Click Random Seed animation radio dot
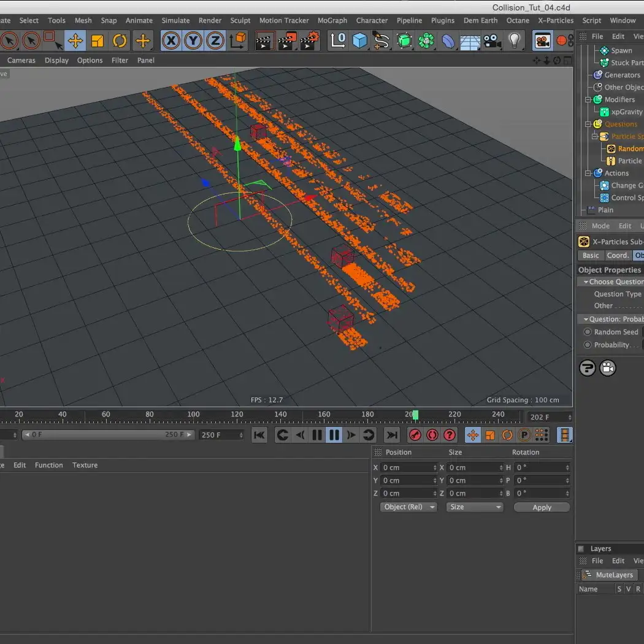The height and width of the screenshot is (644, 644). point(588,332)
